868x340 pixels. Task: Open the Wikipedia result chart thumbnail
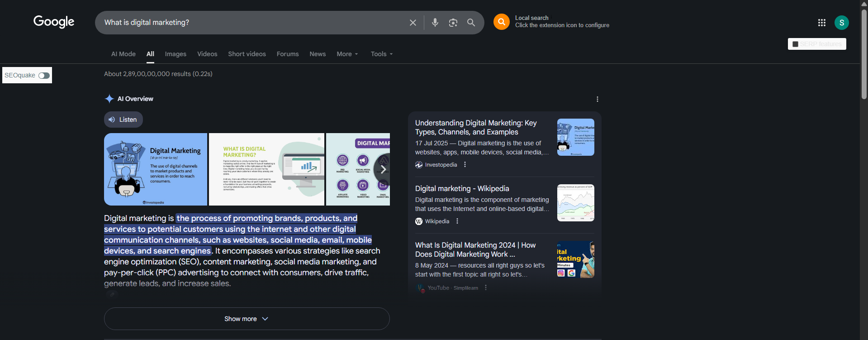tap(575, 203)
